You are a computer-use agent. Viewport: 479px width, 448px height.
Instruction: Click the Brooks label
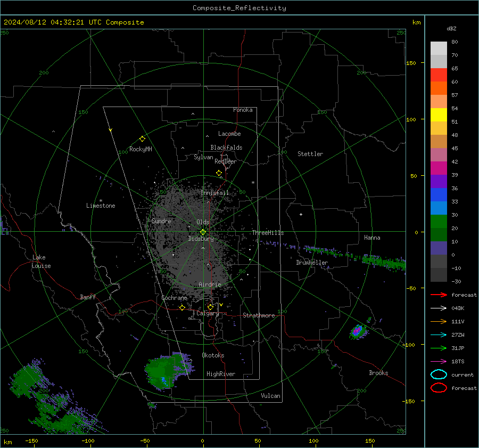(378, 373)
